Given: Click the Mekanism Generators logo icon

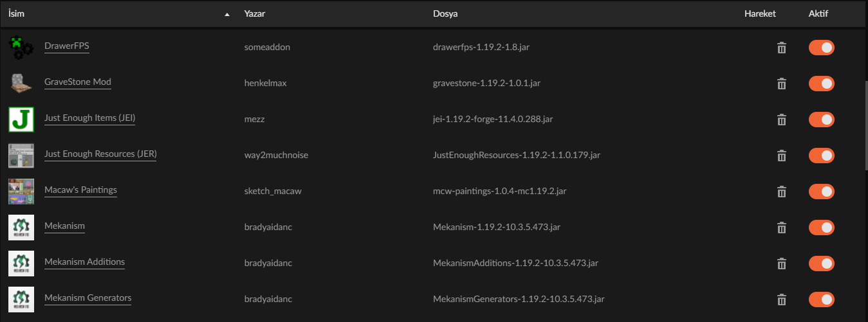Looking at the screenshot, I should [x=21, y=300].
